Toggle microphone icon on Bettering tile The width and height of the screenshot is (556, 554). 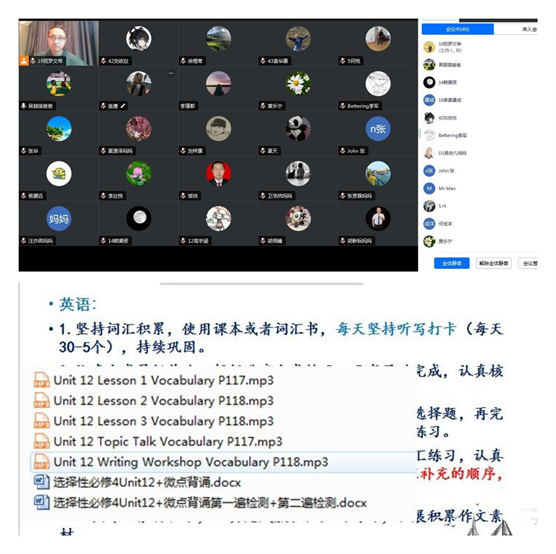click(x=343, y=106)
